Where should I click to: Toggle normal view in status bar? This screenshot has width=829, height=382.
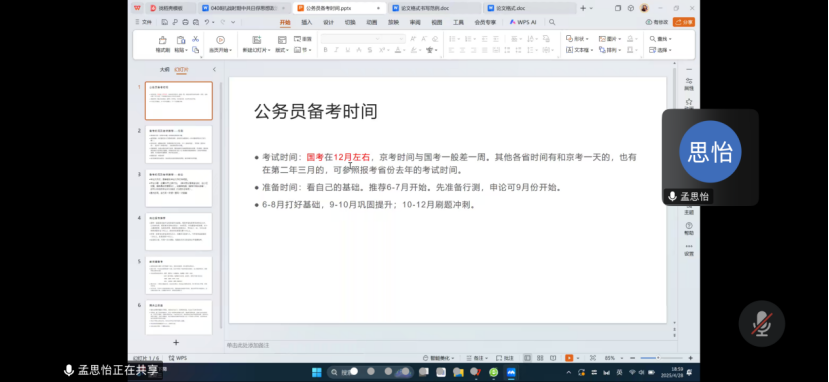(527, 358)
